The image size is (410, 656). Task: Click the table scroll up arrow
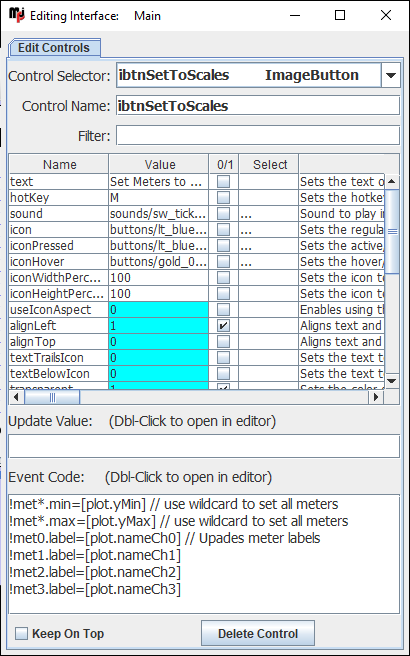tap(392, 181)
